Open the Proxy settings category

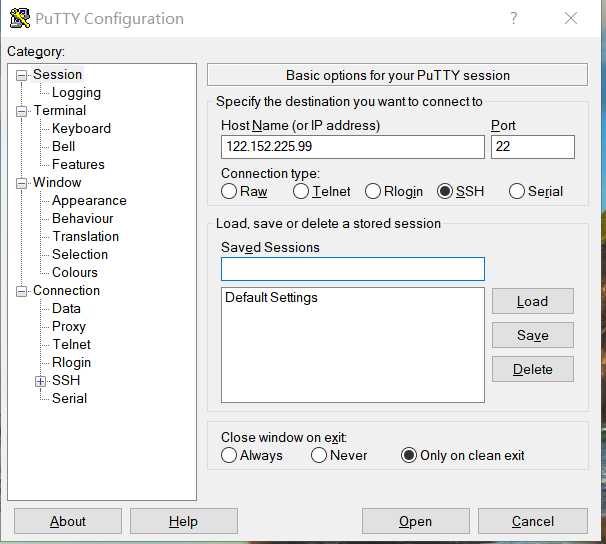pos(69,326)
